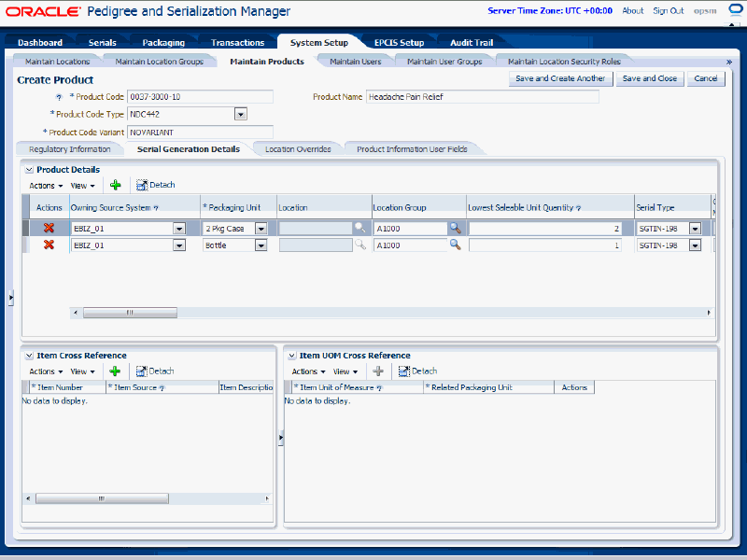Open Item Cross Reference Actions menu
Screen dimensions: 747x560
point(46,371)
